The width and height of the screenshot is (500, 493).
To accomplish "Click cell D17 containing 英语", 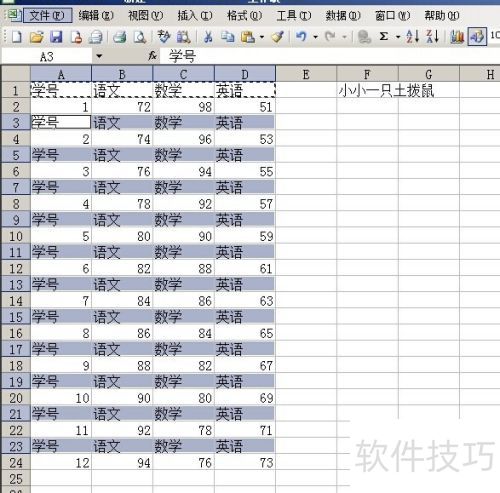I will pyautogui.click(x=245, y=349).
